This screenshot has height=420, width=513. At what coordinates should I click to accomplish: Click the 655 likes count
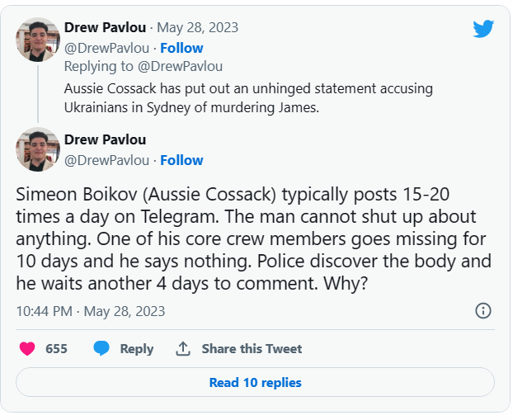point(56,349)
